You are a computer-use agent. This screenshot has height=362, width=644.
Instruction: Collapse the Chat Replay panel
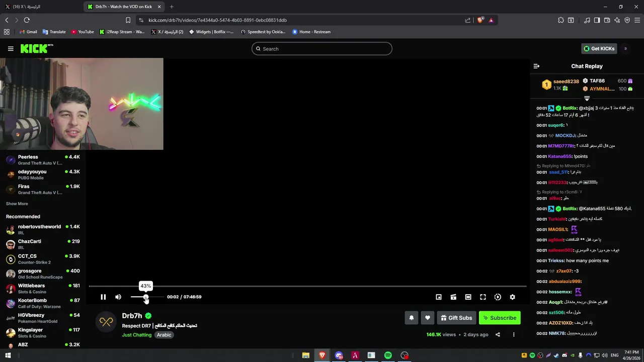[x=536, y=66]
